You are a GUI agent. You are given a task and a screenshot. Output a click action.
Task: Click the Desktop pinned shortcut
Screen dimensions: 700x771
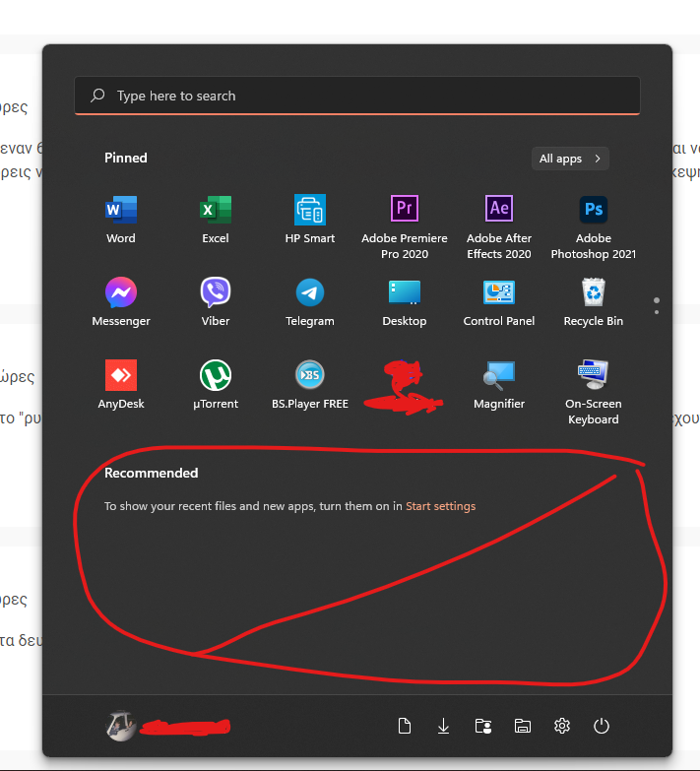click(405, 302)
